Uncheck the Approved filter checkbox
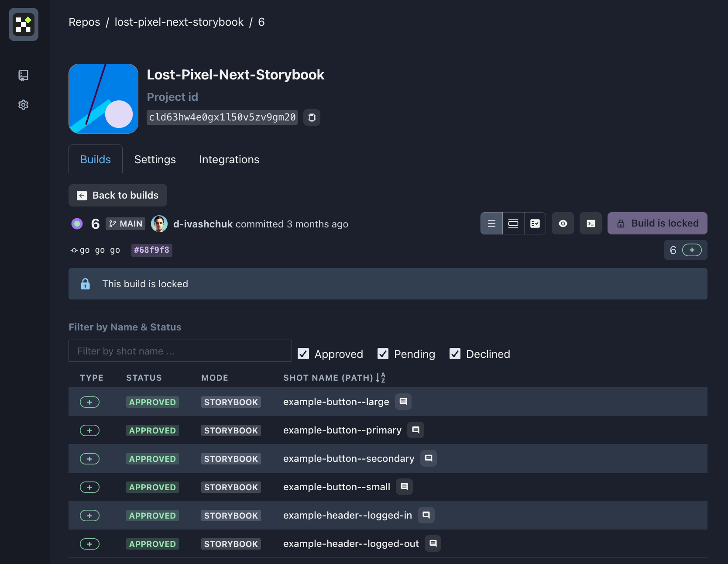The width and height of the screenshot is (728, 564). [303, 354]
